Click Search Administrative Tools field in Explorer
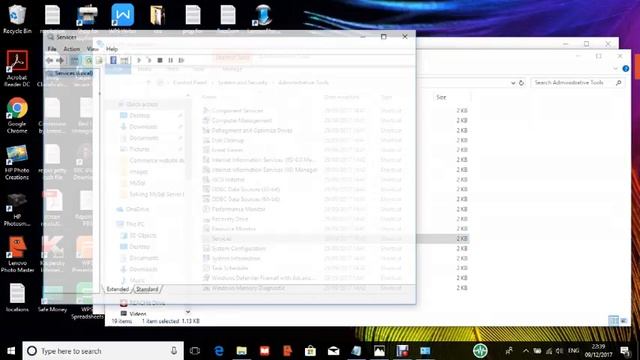The image size is (640, 360). point(577,82)
